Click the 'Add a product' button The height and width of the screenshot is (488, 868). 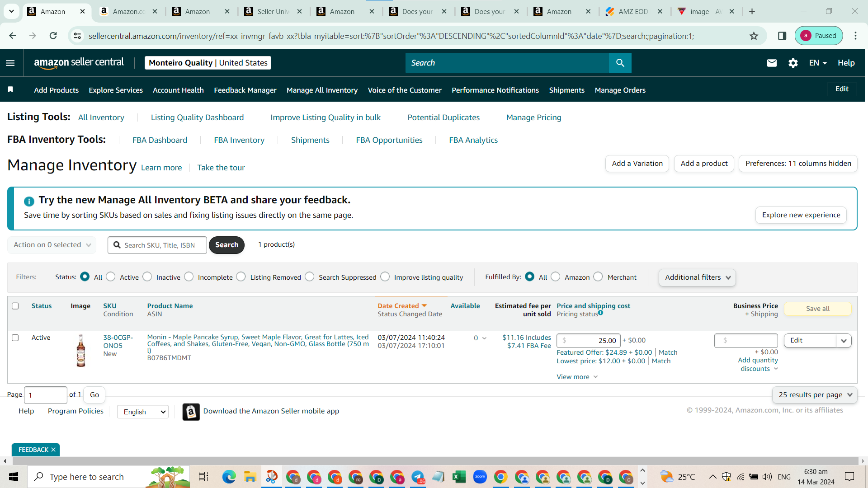point(704,164)
